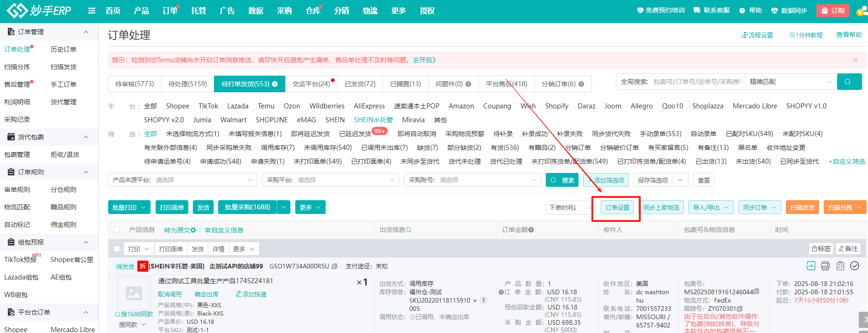
Task: Click the circle checkmark icon on the order row
Action: [855, 266]
